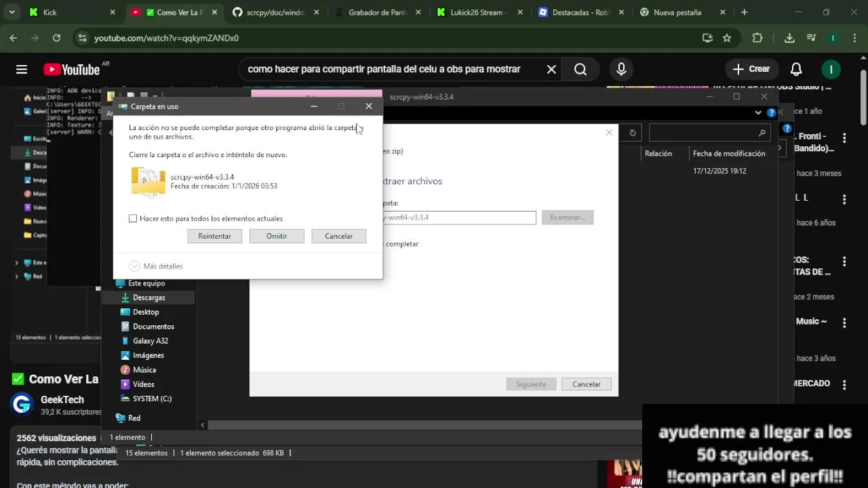Run search with the magnifier button

pyautogui.click(x=580, y=69)
